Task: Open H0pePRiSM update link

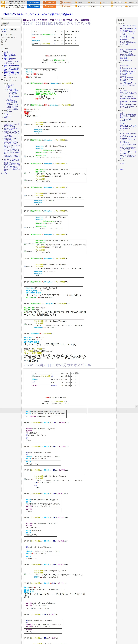Action: point(123,39)
